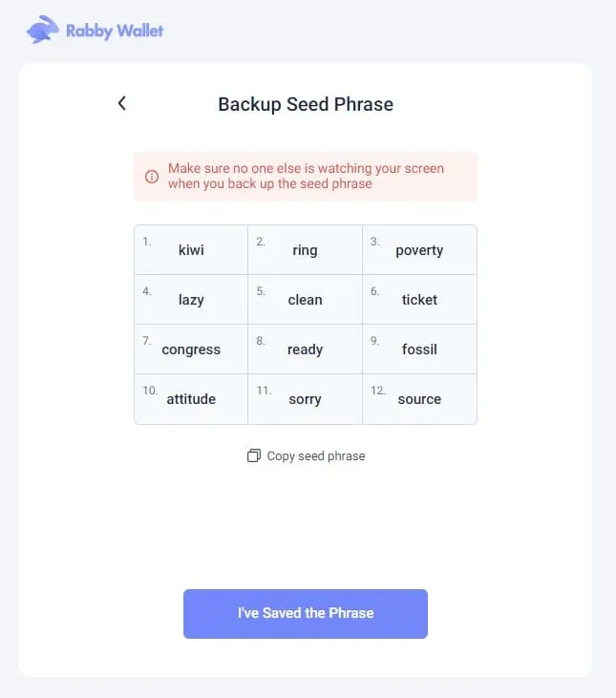616x698 pixels.
Task: Select seed word 7 congress
Action: (191, 349)
